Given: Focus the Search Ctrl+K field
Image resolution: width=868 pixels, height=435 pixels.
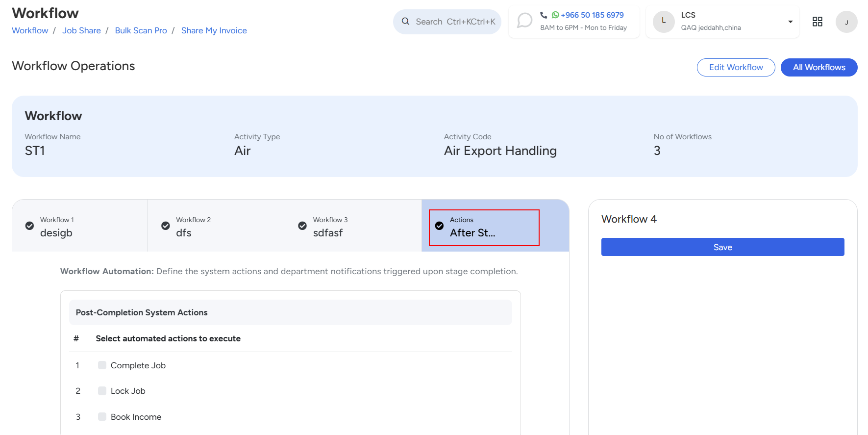Looking at the screenshot, I should (447, 22).
